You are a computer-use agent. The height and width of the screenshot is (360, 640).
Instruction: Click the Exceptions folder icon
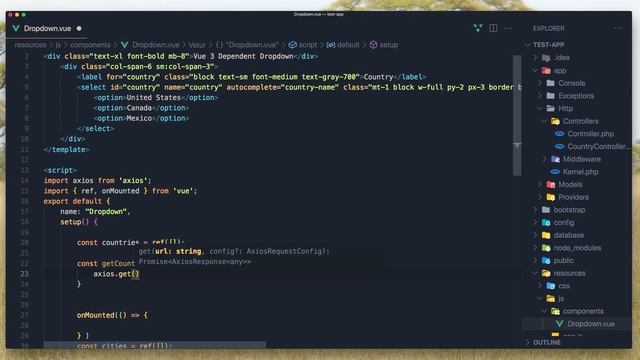550,96
